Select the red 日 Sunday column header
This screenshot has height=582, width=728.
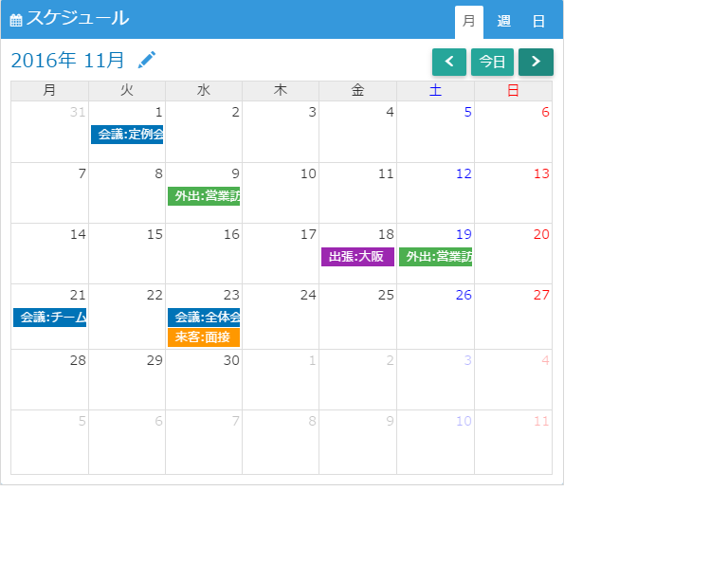tap(513, 90)
